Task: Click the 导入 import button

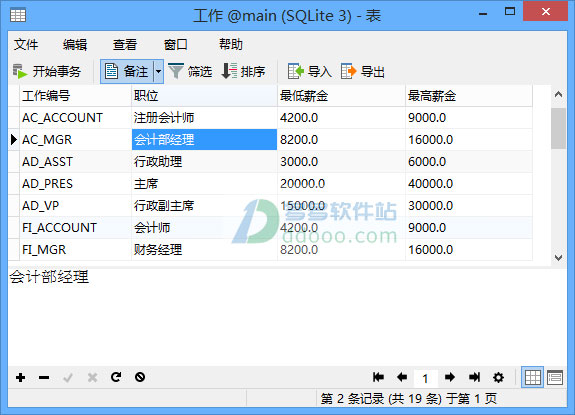Action: pos(310,71)
